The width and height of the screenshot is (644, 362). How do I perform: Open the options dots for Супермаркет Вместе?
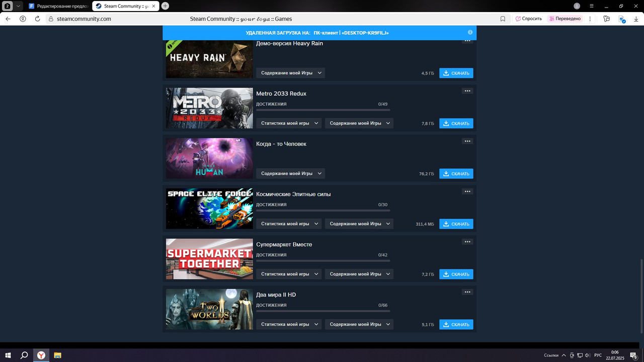point(467,242)
